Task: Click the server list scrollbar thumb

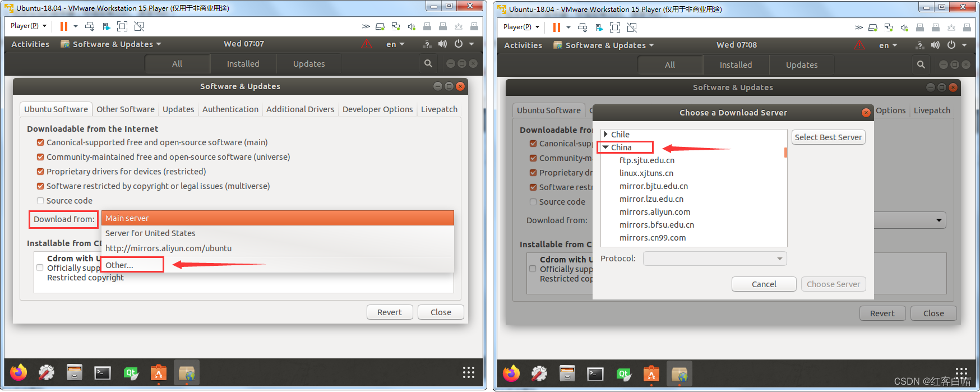Action: click(785, 153)
